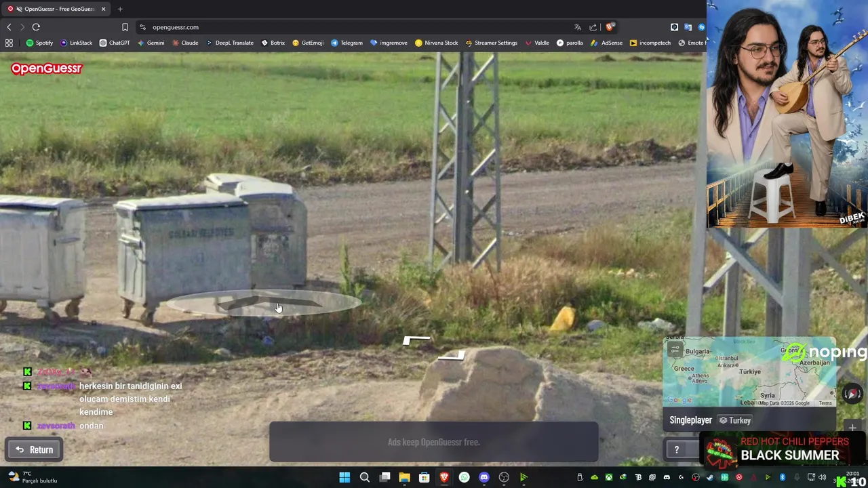Open the Claude bookmark

(x=185, y=43)
